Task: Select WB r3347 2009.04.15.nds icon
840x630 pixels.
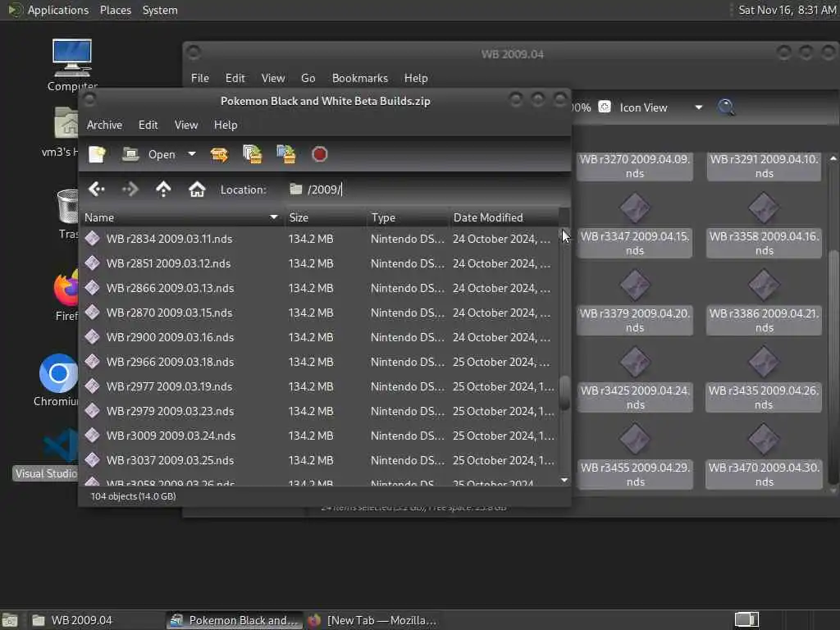Action: coord(635,209)
